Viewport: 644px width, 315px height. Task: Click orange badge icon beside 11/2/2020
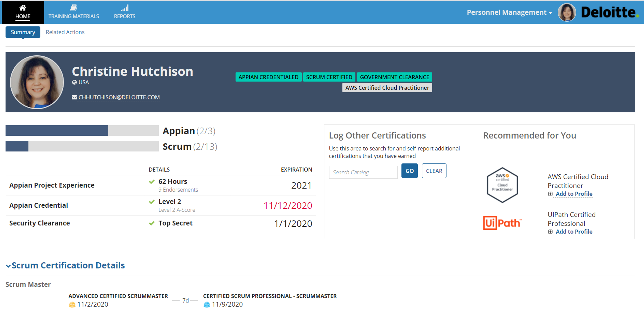[72, 304]
